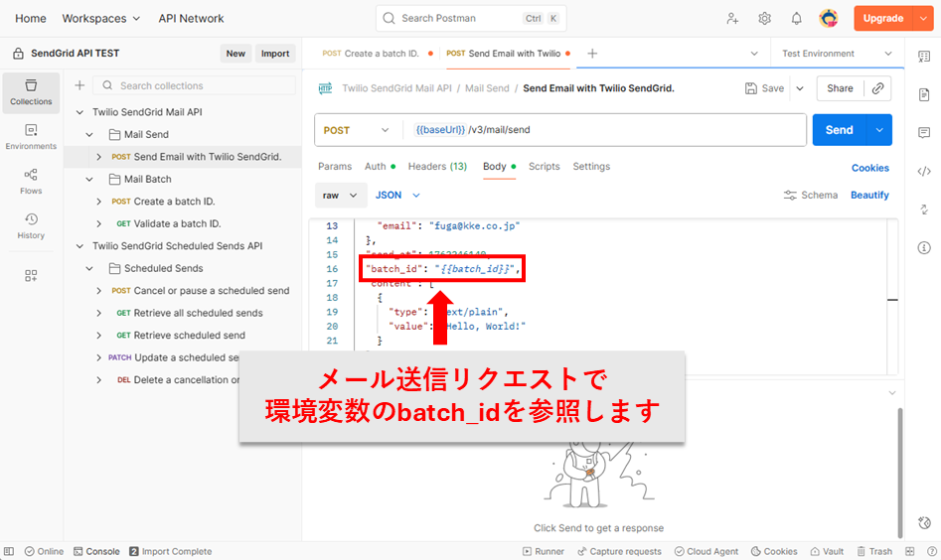Click the configure sidebar grid-plus icon
Viewport: 941px width, 560px height.
(31, 276)
